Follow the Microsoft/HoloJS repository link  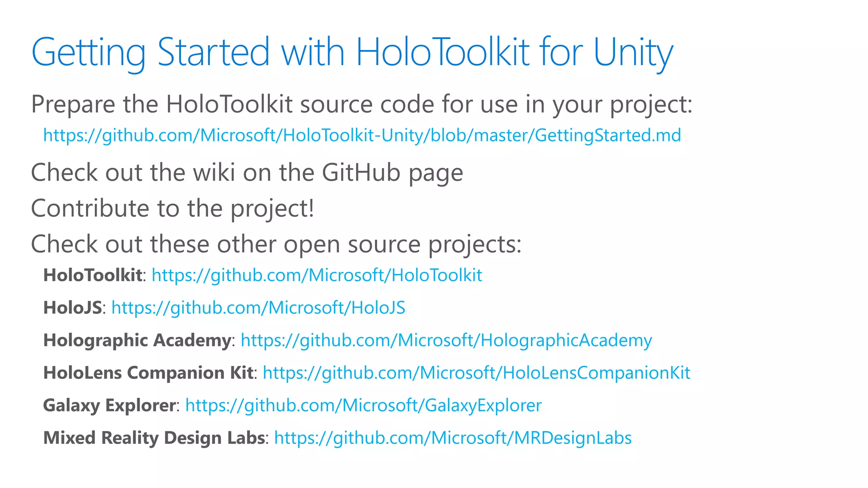[x=258, y=308]
